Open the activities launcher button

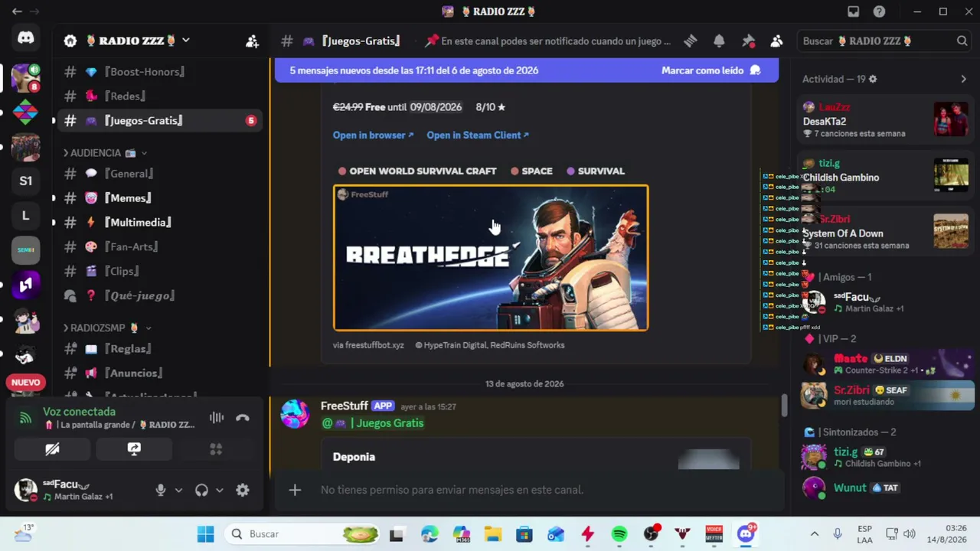[x=216, y=449]
